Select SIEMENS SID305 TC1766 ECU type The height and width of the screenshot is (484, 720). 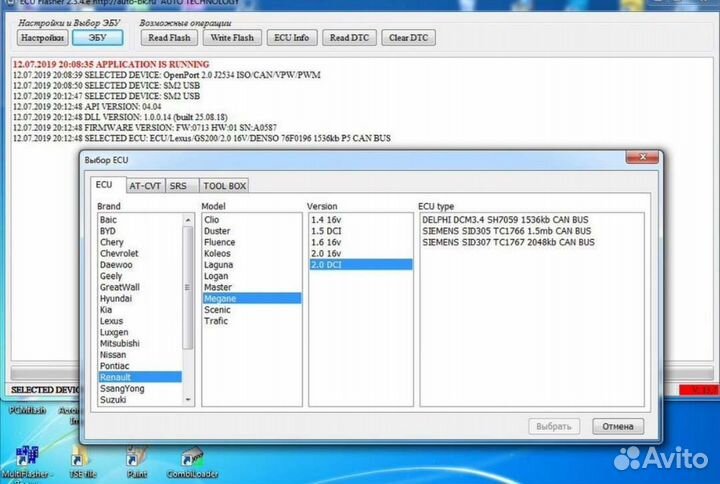tap(532, 231)
